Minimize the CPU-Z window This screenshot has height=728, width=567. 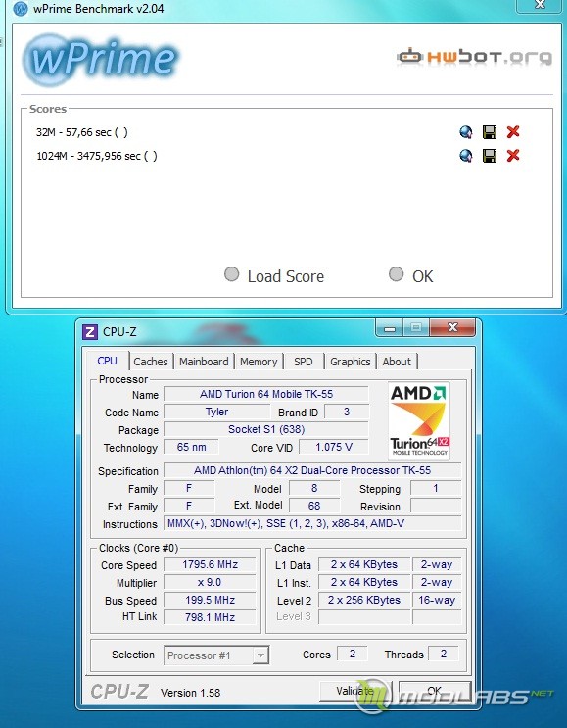390,328
